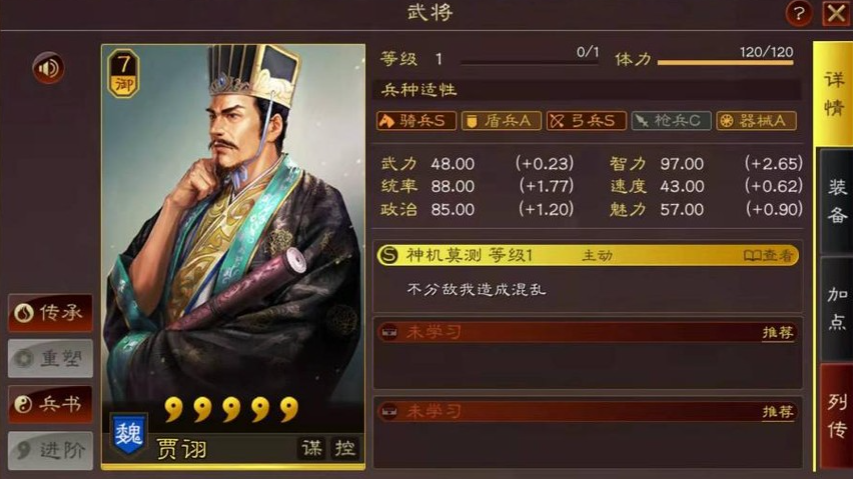Click the greyed 重塑 reshape button

coord(50,359)
